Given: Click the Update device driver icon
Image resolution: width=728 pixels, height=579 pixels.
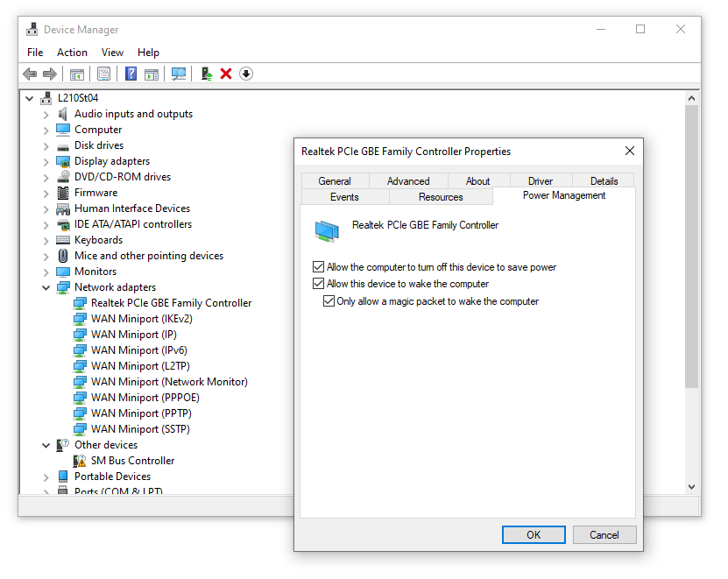Looking at the screenshot, I should pyautogui.click(x=206, y=74).
